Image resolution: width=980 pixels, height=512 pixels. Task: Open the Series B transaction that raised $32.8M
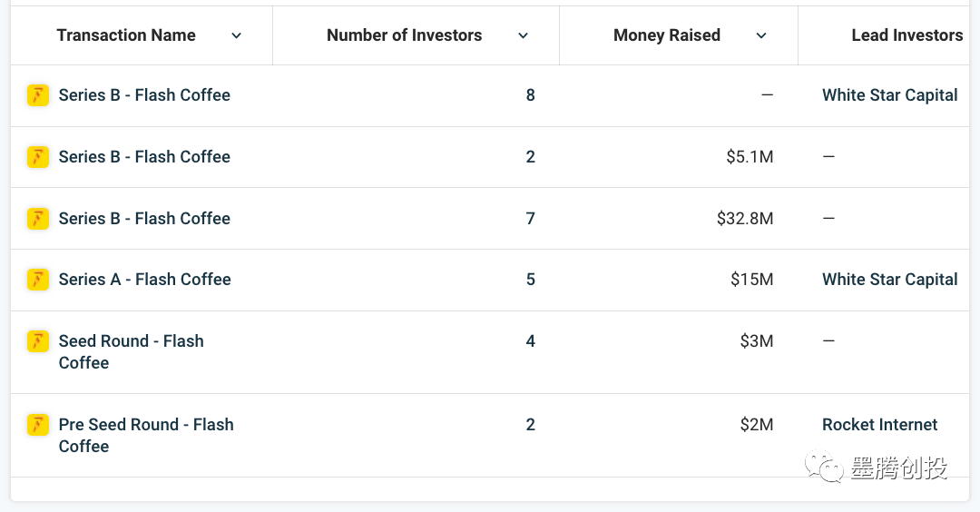tap(144, 219)
